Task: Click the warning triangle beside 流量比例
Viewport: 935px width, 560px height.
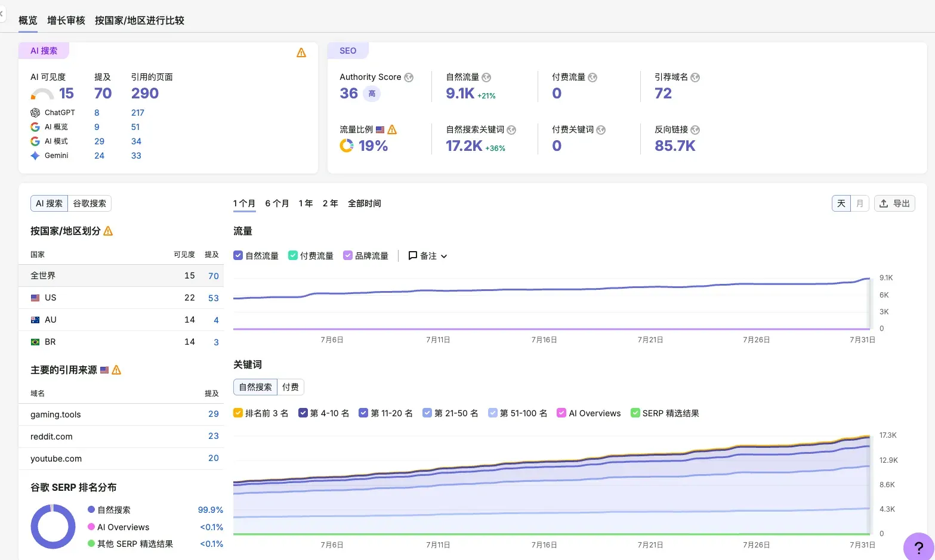Action: coord(392,129)
